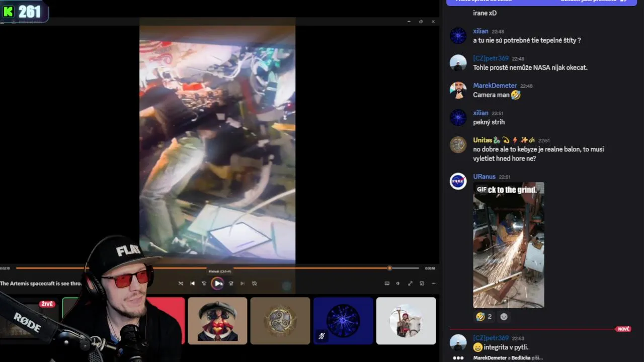Open the GIF posted by URanus
The height and width of the screenshot is (362, 644).
(509, 245)
